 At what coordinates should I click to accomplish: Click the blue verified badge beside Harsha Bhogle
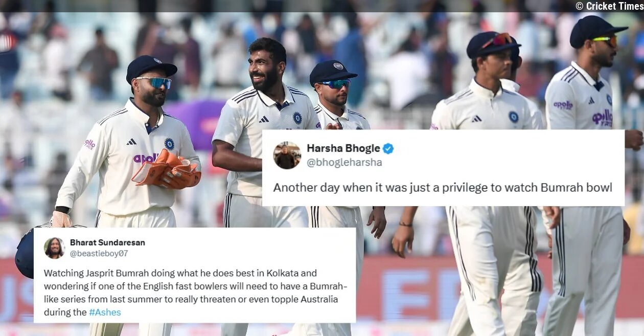tap(388, 149)
